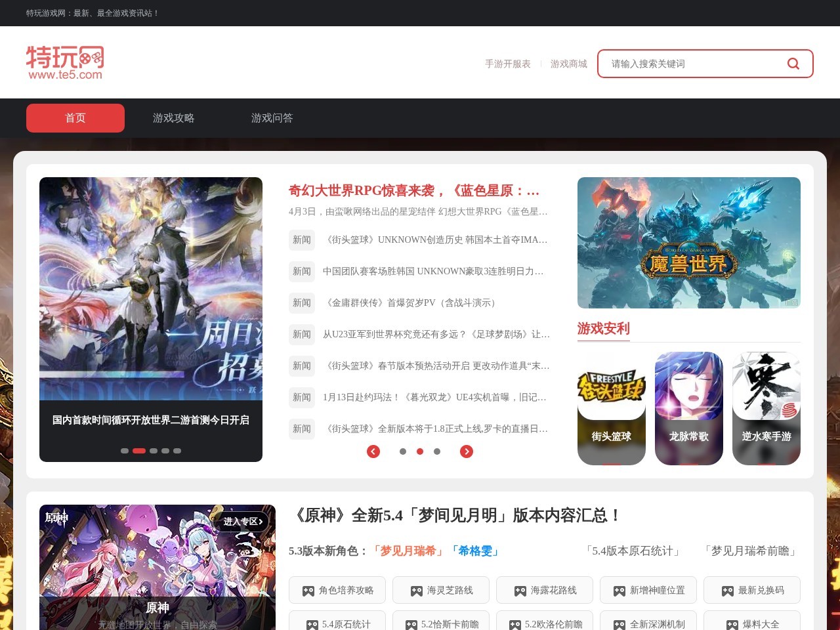Open news 从U23亚军到世界杯究竟还有多远
840x630 pixels.
[x=436, y=334]
